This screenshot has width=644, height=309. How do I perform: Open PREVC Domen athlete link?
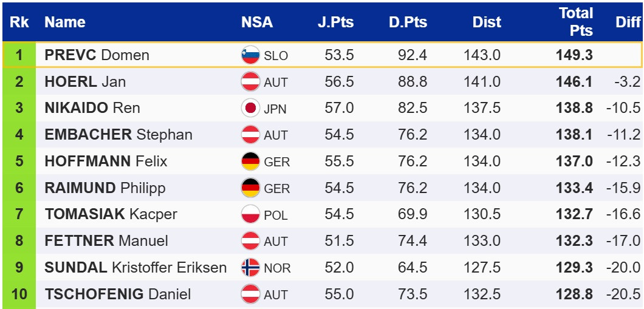97,55
